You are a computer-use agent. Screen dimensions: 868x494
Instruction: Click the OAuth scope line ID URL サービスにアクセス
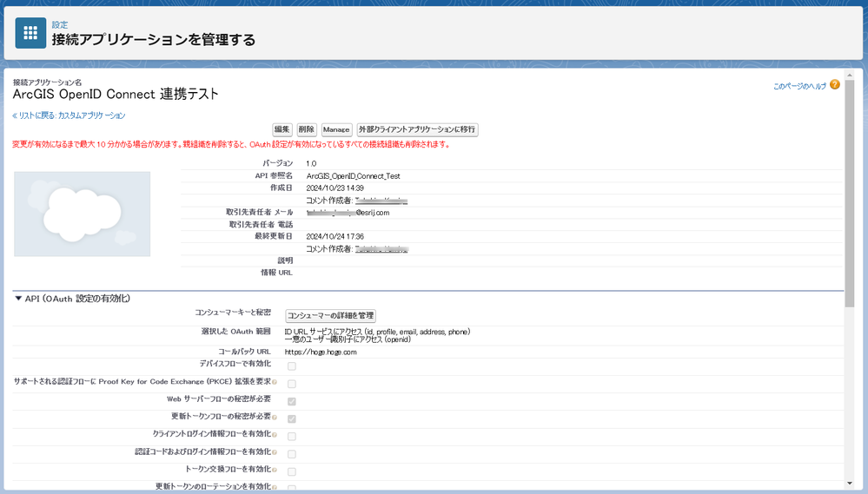[378, 332]
